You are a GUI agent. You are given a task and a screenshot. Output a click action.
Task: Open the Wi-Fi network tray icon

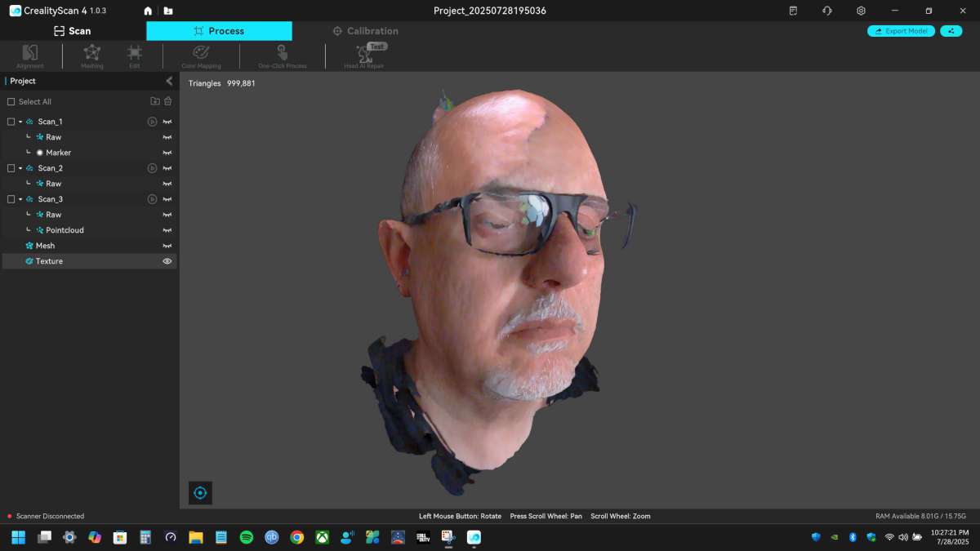pyautogui.click(x=889, y=537)
